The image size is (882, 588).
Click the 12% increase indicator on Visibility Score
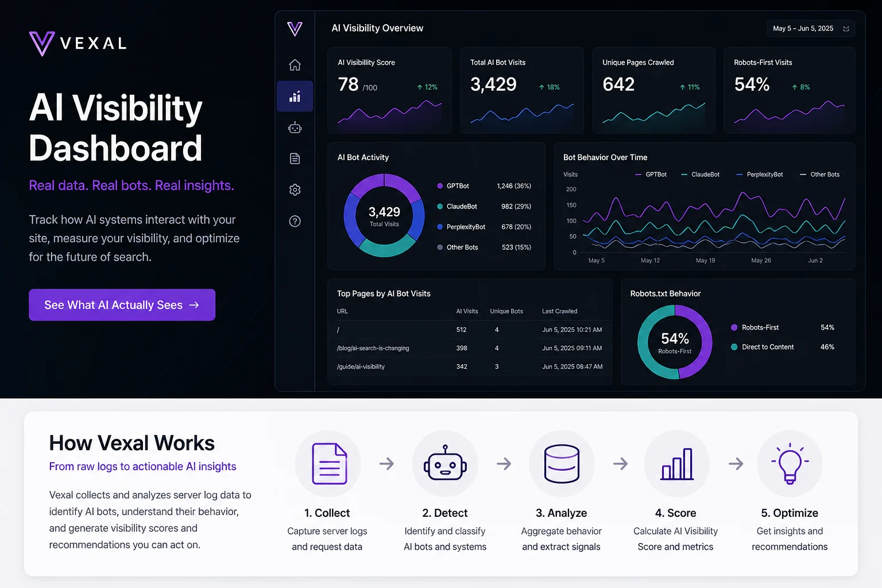pos(427,87)
